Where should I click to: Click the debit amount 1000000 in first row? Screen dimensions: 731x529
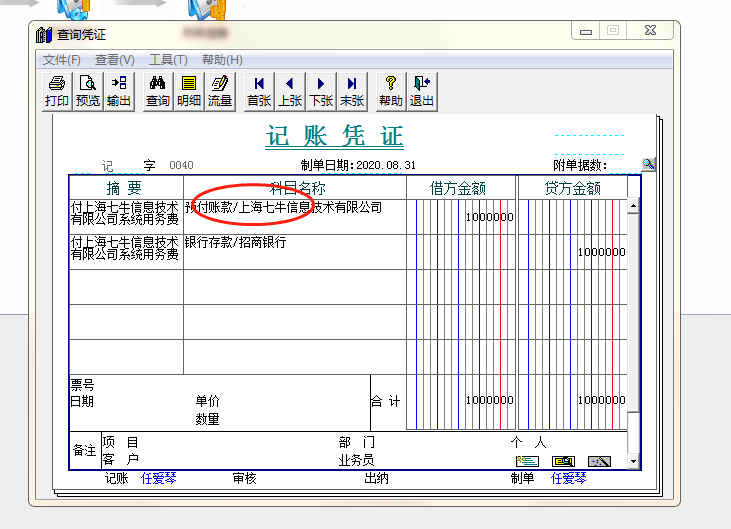pos(490,217)
